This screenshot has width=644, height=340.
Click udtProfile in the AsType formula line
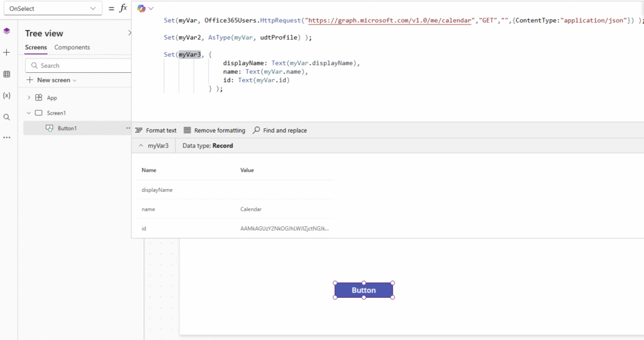click(x=279, y=37)
